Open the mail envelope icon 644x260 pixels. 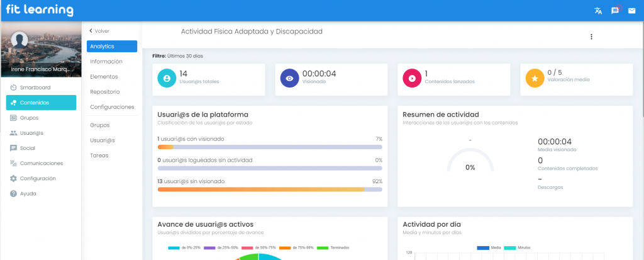(632, 11)
